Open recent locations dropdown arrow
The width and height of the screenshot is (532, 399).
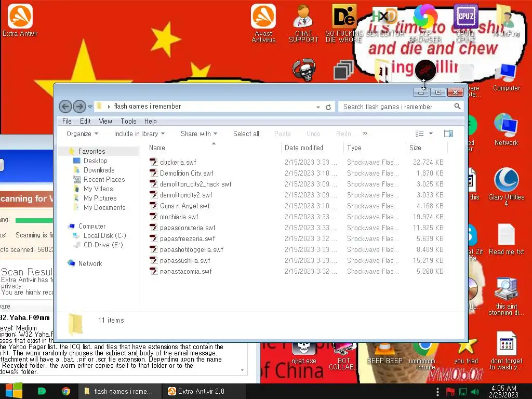(x=90, y=107)
